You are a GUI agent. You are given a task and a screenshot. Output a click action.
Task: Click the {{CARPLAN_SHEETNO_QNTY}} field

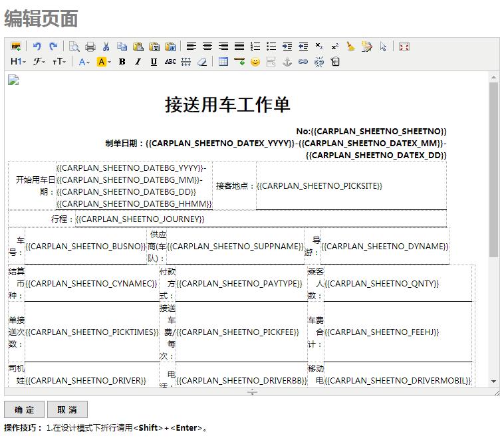[x=382, y=284]
